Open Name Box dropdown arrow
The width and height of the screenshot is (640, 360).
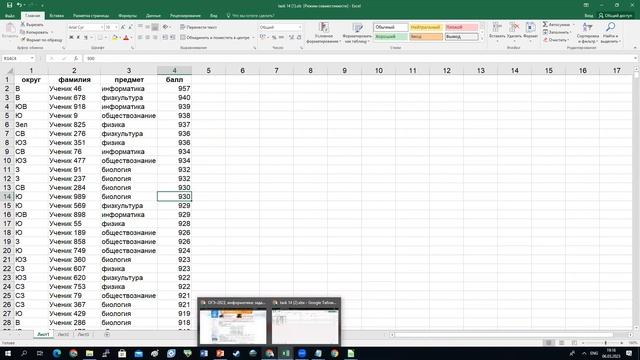(x=32, y=58)
